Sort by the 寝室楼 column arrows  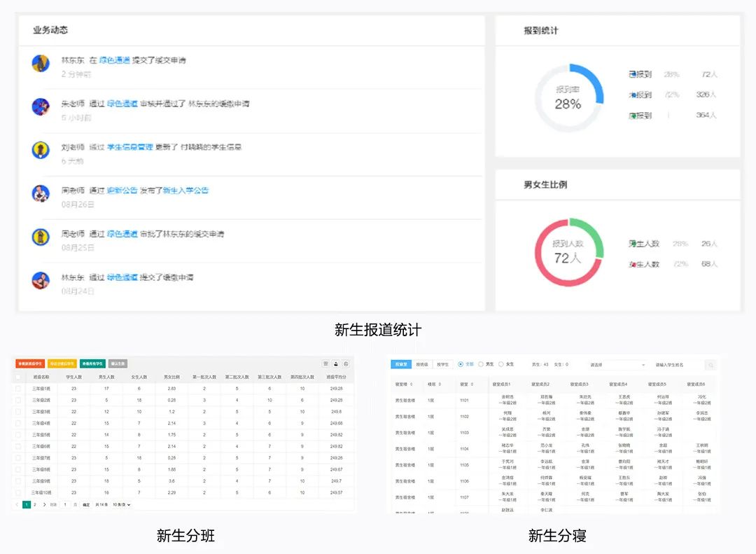click(x=412, y=384)
